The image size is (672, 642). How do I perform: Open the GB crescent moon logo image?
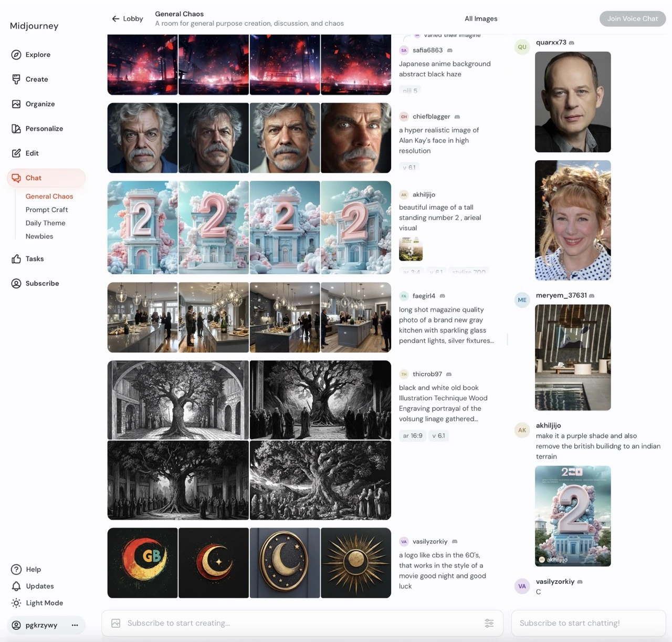(x=142, y=563)
